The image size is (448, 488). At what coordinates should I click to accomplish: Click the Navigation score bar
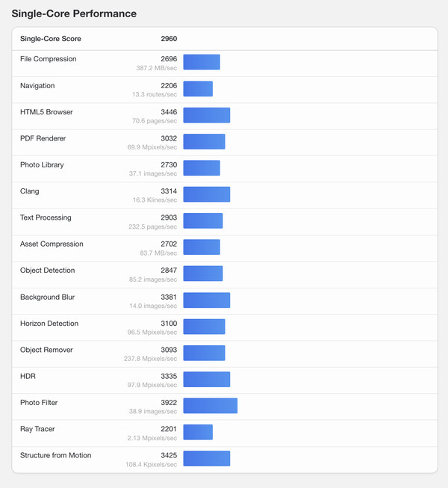point(198,89)
